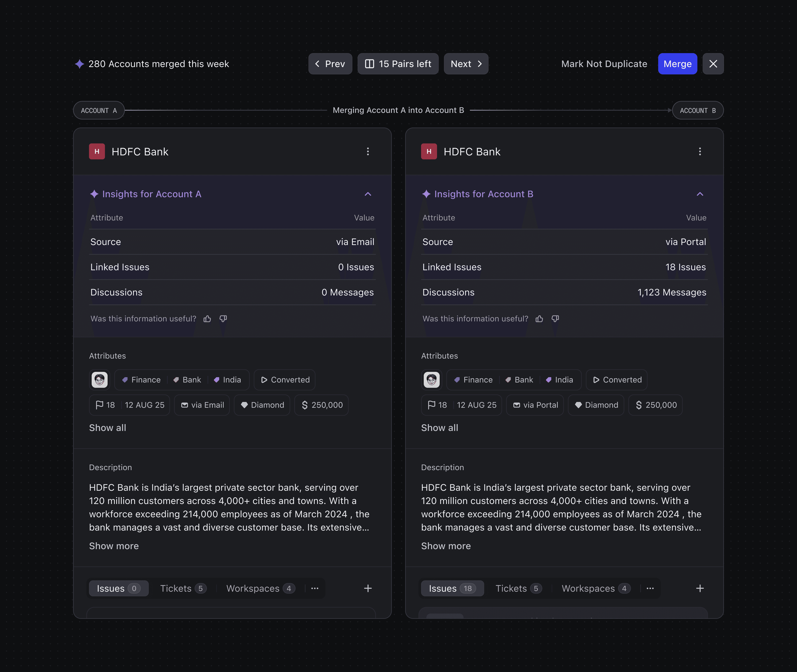Mark pair as Not Duplicate

604,64
